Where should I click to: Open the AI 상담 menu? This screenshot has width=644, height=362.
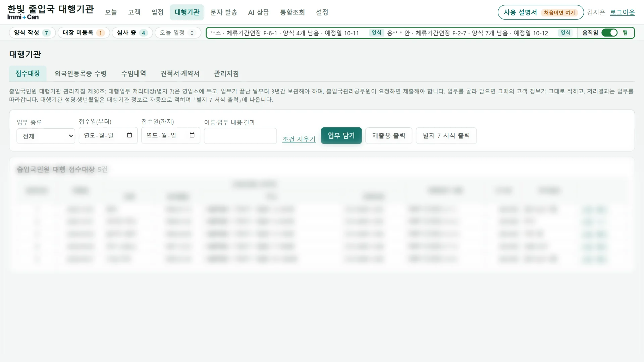[259, 12]
